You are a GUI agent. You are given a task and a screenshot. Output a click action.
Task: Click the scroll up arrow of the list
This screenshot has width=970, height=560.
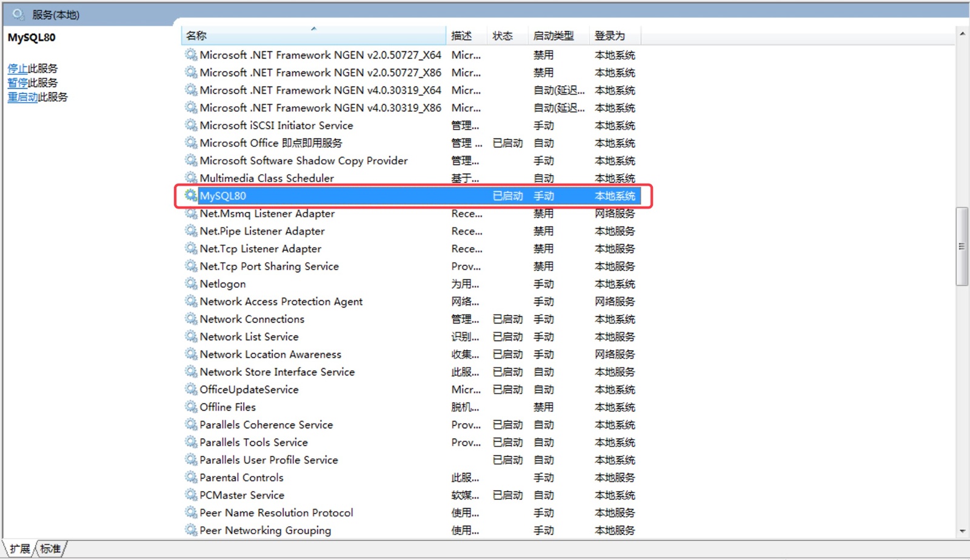coord(962,34)
